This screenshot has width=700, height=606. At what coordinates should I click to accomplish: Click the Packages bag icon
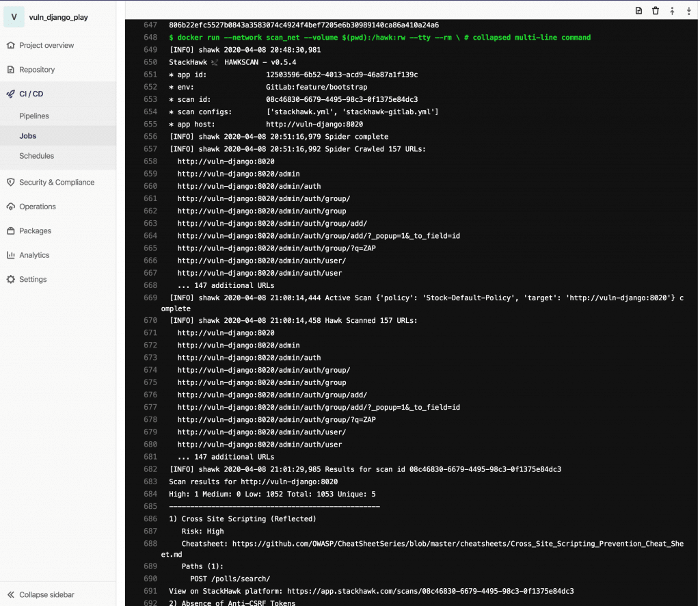(11, 231)
